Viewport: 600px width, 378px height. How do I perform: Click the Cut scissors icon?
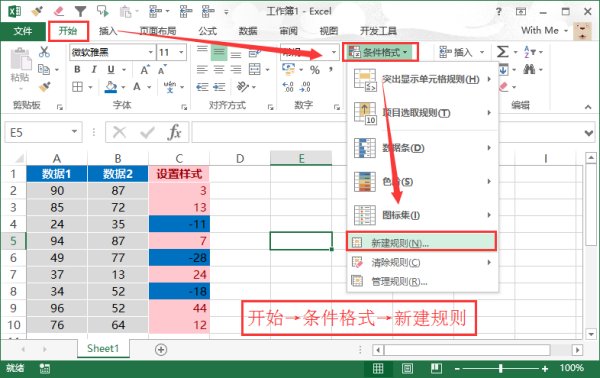click(x=44, y=52)
